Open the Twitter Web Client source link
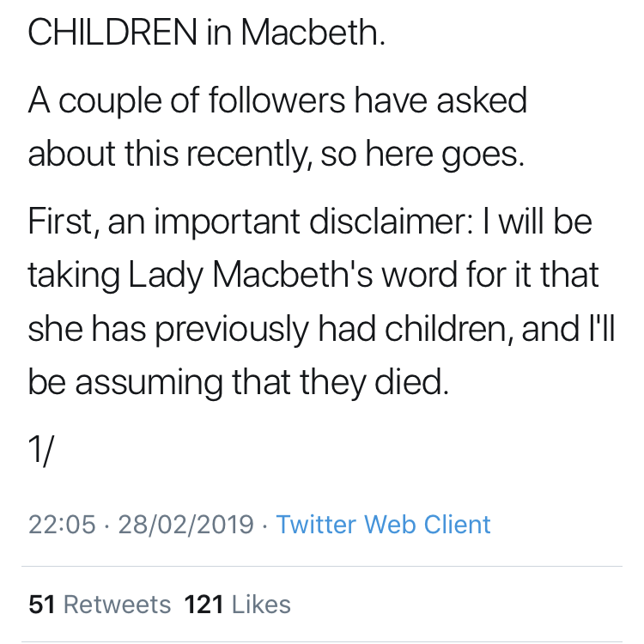The image size is (644, 644). point(383,524)
